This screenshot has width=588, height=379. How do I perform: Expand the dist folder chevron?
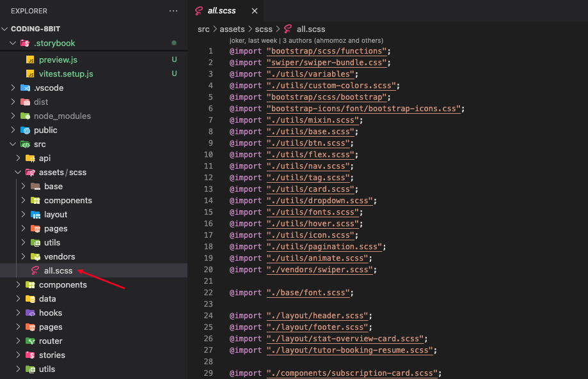(x=13, y=102)
